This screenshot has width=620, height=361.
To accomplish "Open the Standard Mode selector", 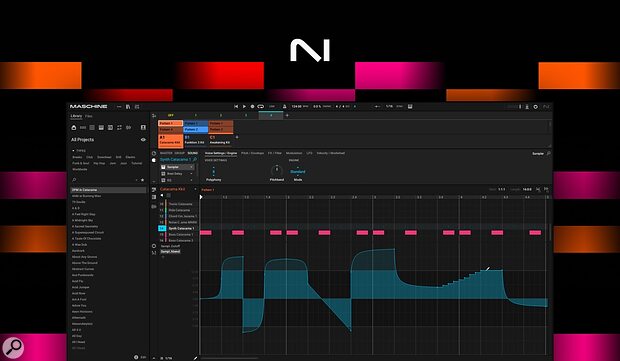I will (298, 172).
